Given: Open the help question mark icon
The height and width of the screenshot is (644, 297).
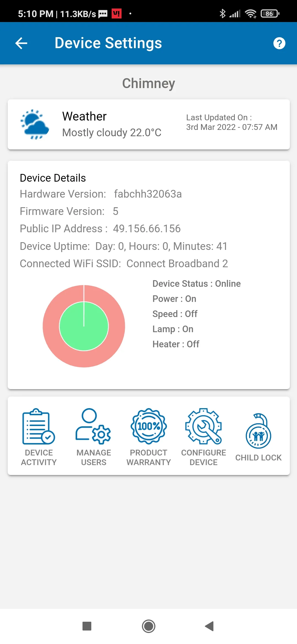Looking at the screenshot, I should click(x=279, y=43).
